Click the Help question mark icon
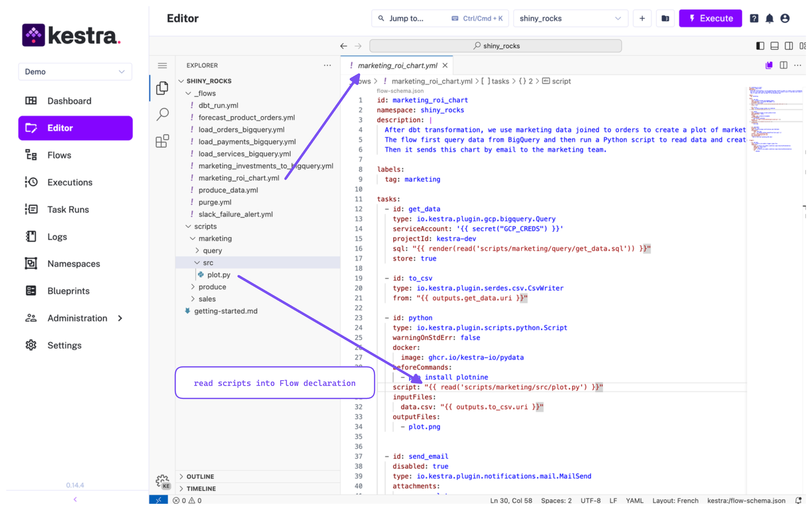The image size is (812, 510). 754,18
